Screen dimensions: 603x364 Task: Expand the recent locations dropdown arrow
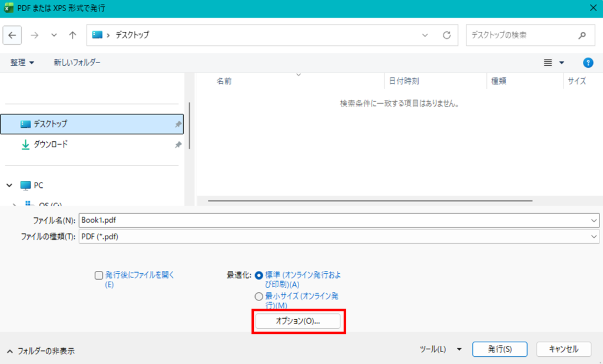click(54, 35)
